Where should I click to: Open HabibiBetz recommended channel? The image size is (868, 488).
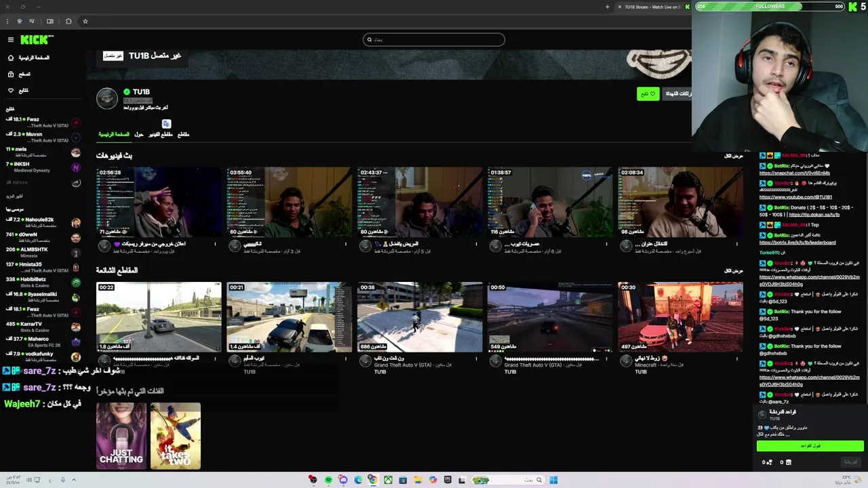click(43, 282)
